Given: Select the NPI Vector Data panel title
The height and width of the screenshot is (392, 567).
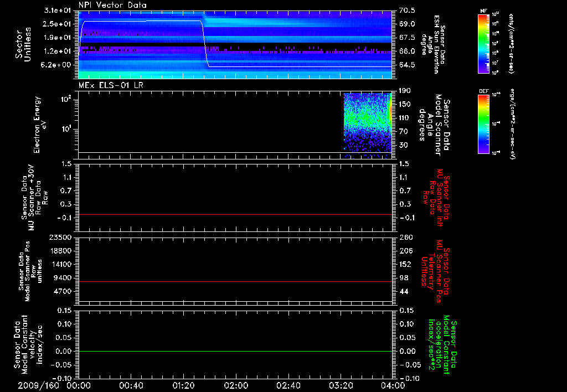Looking at the screenshot, I should 112,4.
